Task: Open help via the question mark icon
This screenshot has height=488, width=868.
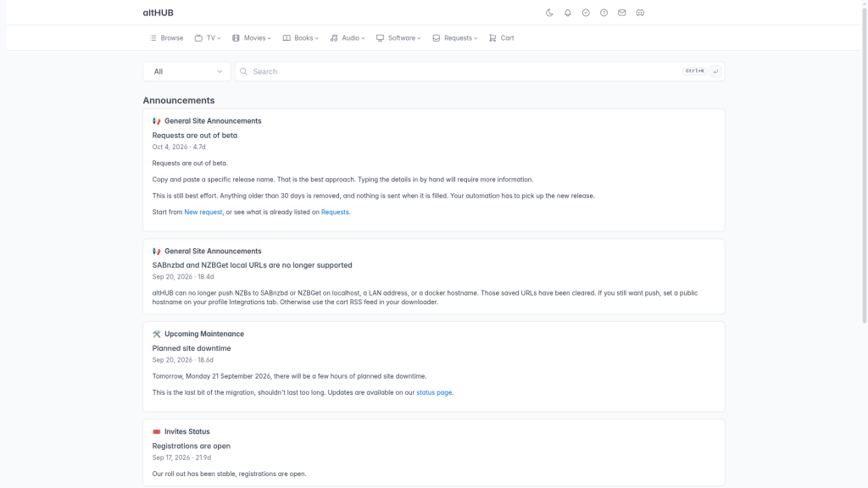Action: coord(604,13)
